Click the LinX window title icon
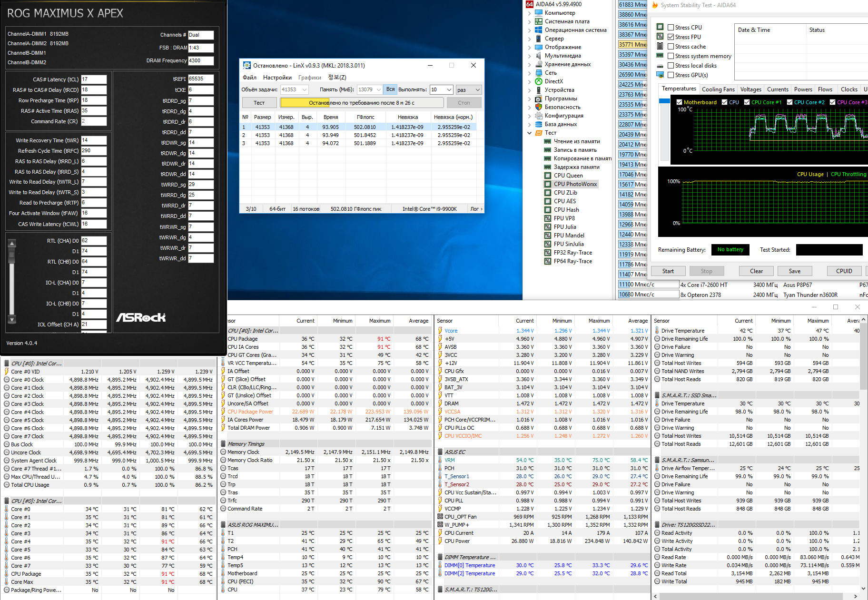 tap(247, 65)
